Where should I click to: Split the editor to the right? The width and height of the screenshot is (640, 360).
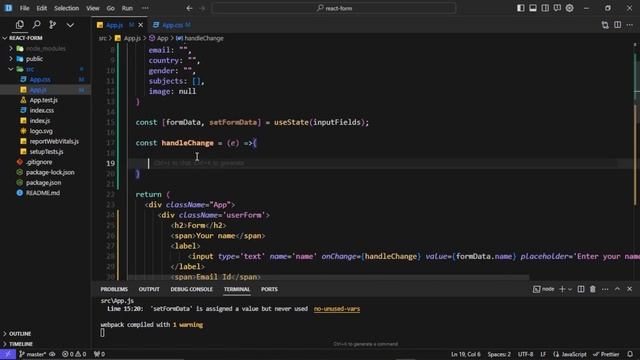click(618, 25)
